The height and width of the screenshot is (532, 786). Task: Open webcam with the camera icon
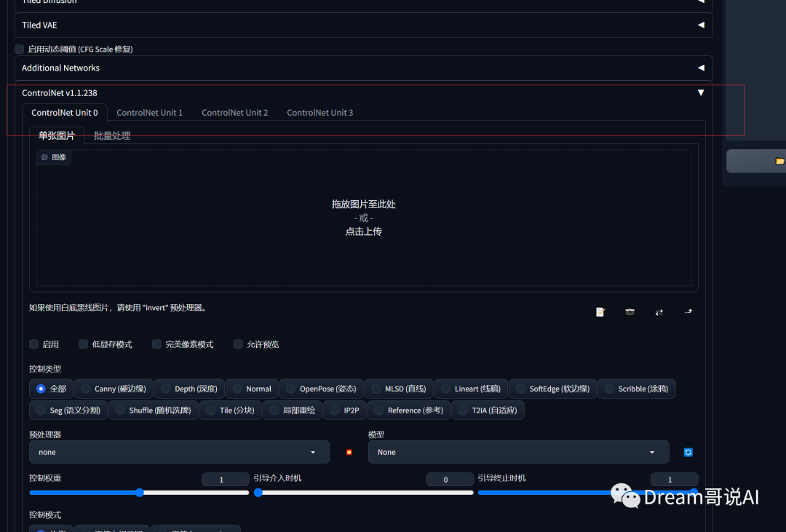pyautogui.click(x=630, y=312)
